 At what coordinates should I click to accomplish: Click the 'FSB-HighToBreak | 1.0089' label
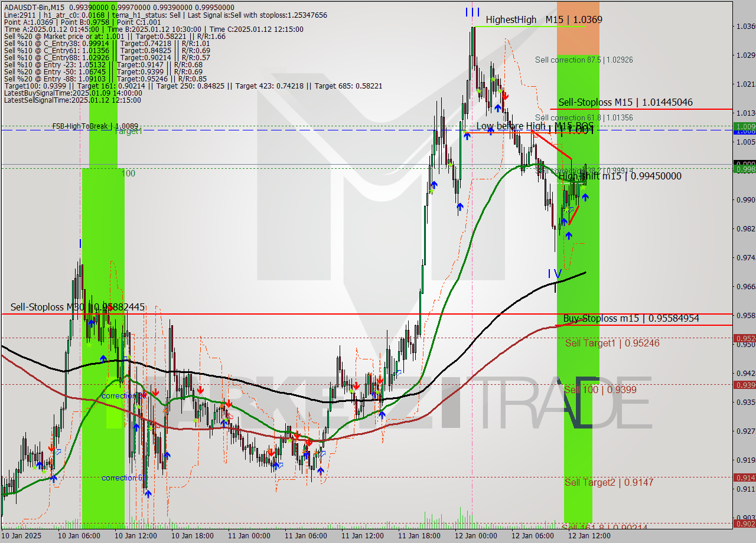tap(95, 126)
